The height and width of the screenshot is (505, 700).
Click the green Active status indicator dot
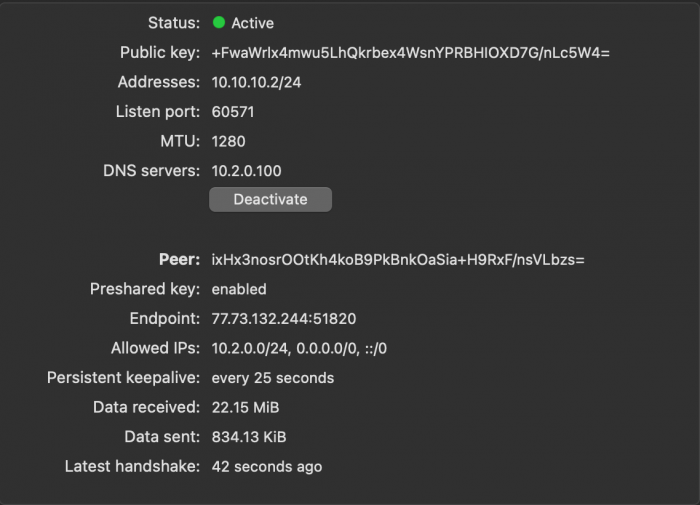pyautogui.click(x=219, y=22)
